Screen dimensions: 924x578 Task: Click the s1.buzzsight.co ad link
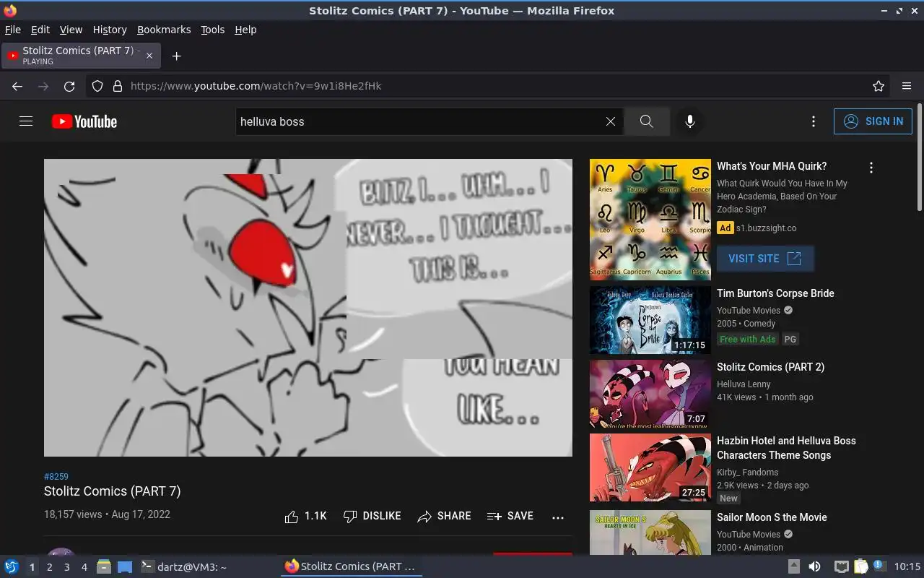point(766,228)
